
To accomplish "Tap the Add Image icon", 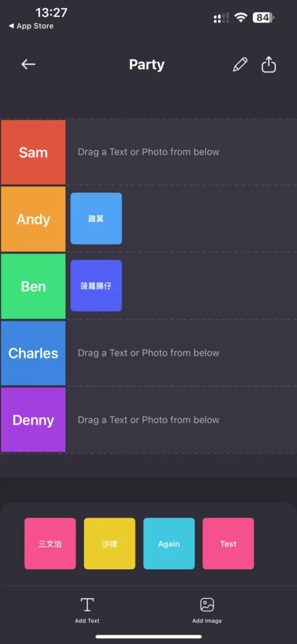I will coord(207,604).
